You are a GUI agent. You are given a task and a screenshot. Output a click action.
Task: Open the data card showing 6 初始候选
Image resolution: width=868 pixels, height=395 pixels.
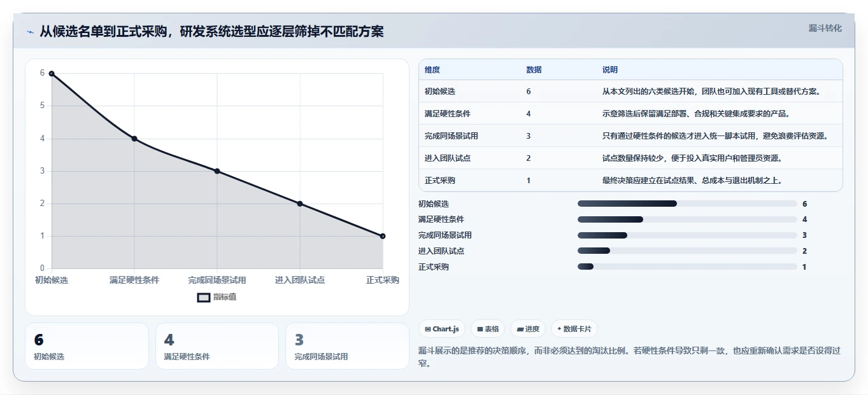87,346
